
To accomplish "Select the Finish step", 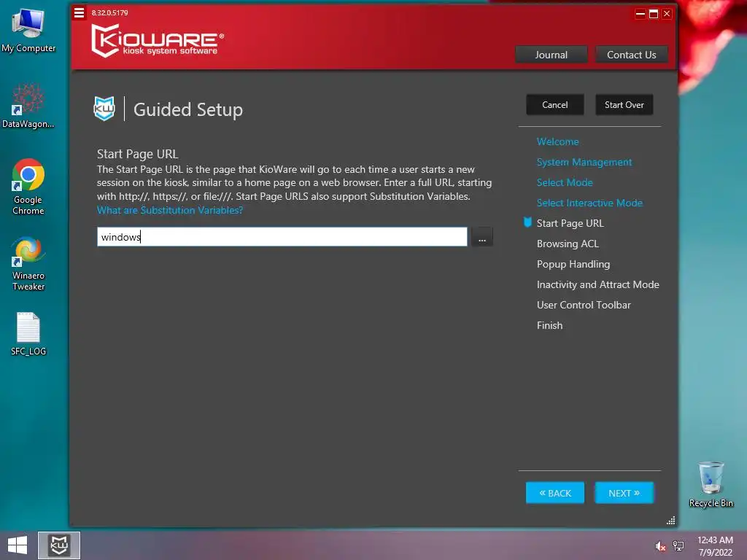I will (549, 326).
